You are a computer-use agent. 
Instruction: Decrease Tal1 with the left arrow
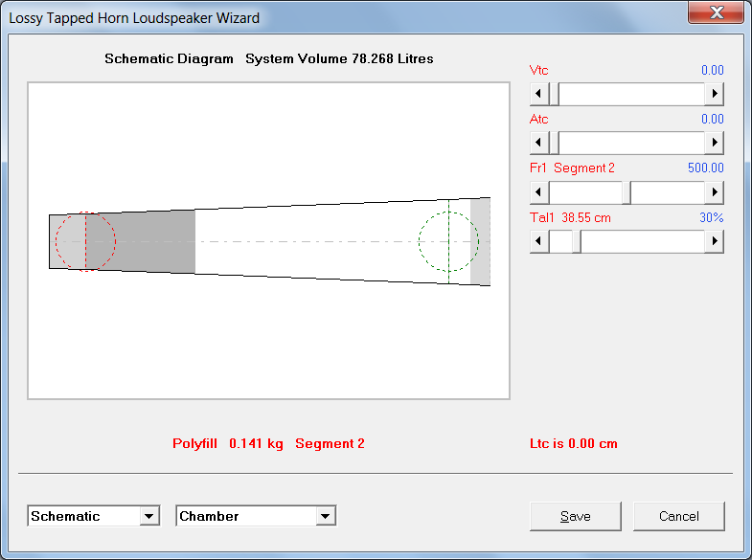pyautogui.click(x=539, y=241)
